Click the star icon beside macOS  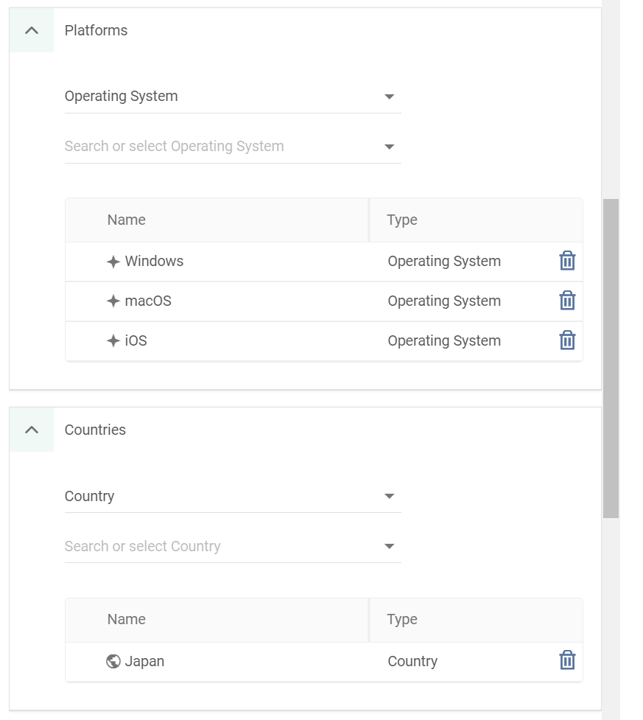click(x=113, y=301)
